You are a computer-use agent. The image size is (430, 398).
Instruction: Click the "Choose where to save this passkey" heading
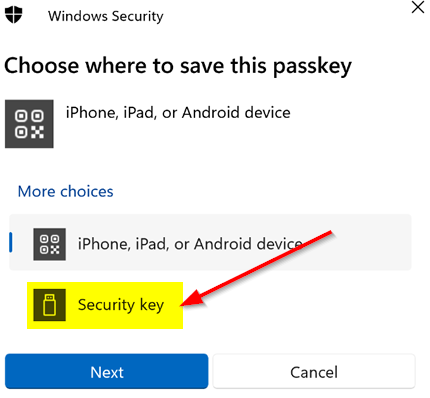click(x=178, y=66)
